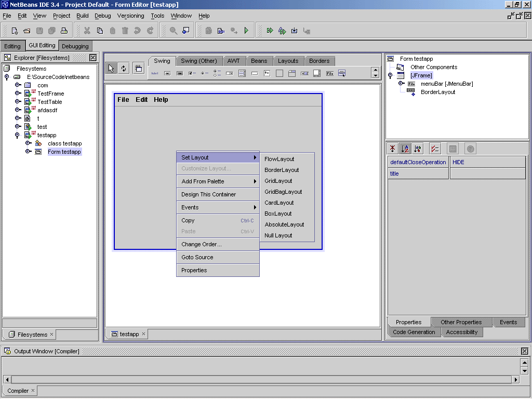Click the Open file toolbar icon

pyautogui.click(x=27, y=31)
